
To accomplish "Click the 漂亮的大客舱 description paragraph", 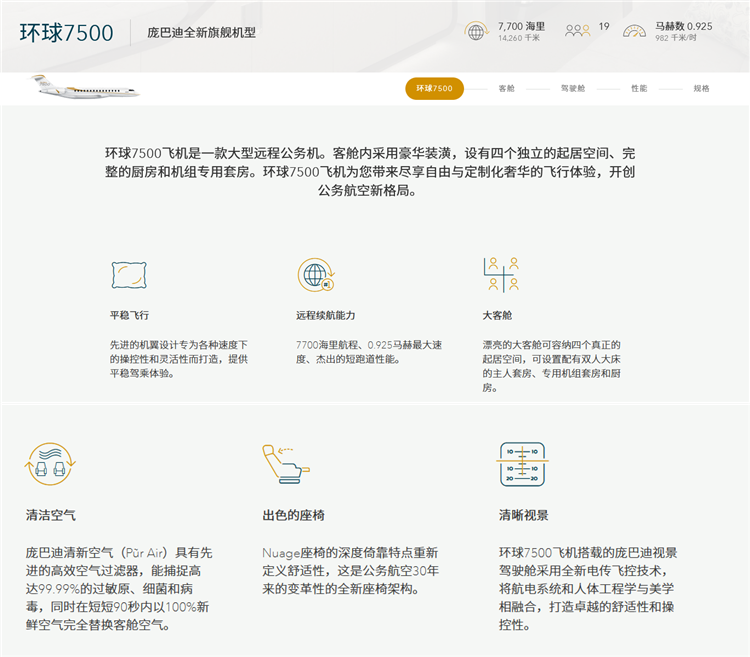I will [551, 366].
